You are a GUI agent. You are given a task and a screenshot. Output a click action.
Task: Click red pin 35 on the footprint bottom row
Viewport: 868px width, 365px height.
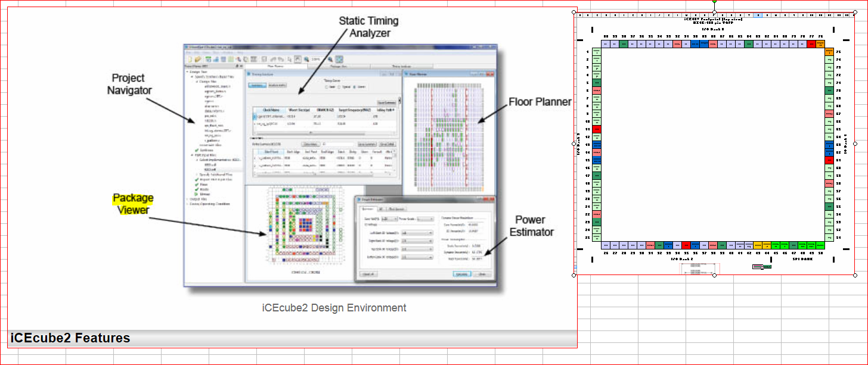click(x=686, y=245)
